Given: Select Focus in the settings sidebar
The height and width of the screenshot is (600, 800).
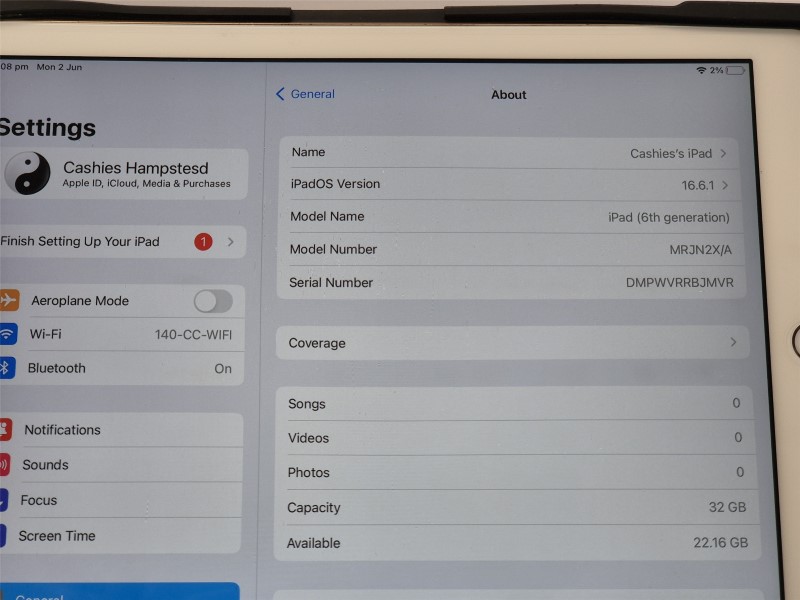Looking at the screenshot, I should [x=39, y=500].
